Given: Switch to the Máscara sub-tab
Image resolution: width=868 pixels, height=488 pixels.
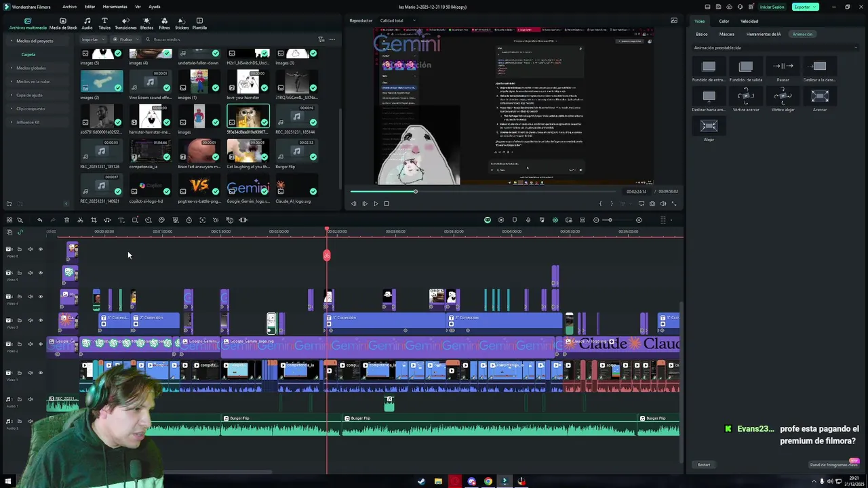Looking at the screenshot, I should pyautogui.click(x=726, y=34).
